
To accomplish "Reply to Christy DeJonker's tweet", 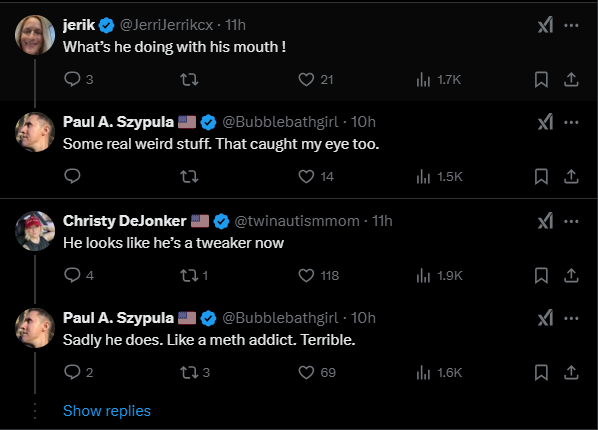I will (x=79, y=275).
